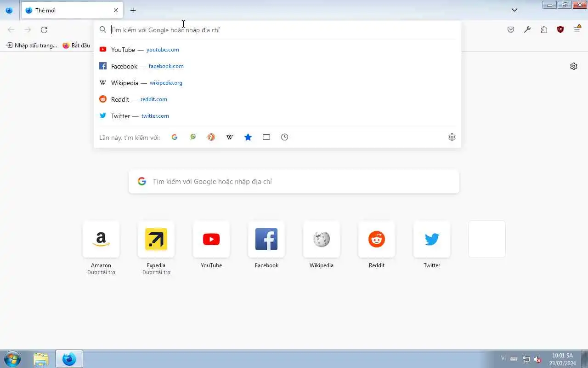Choose the second search engine icon after Google

point(193,137)
